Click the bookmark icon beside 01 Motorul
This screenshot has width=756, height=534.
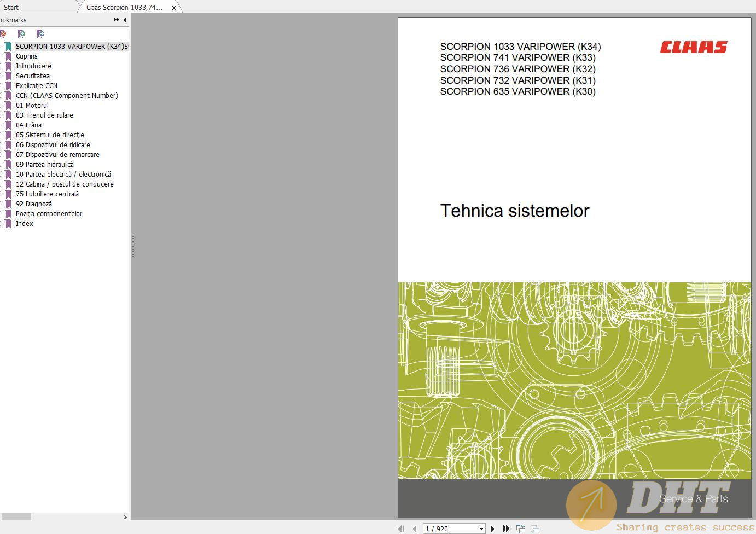pyautogui.click(x=8, y=106)
